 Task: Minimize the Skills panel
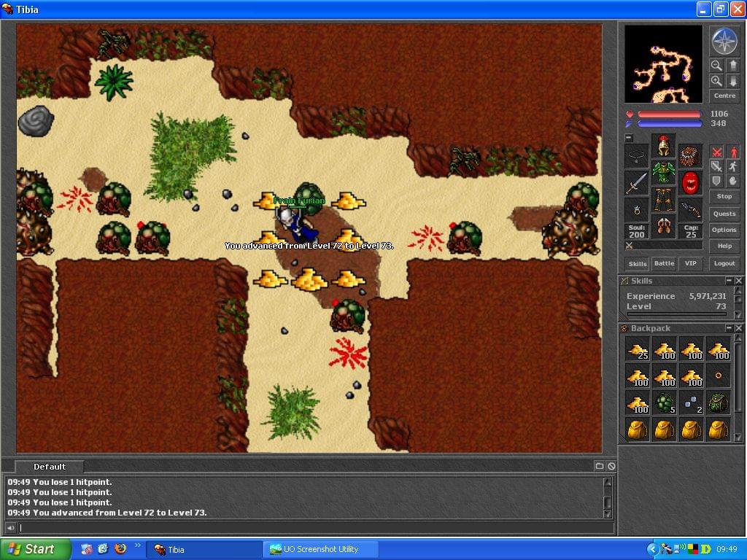click(x=729, y=281)
